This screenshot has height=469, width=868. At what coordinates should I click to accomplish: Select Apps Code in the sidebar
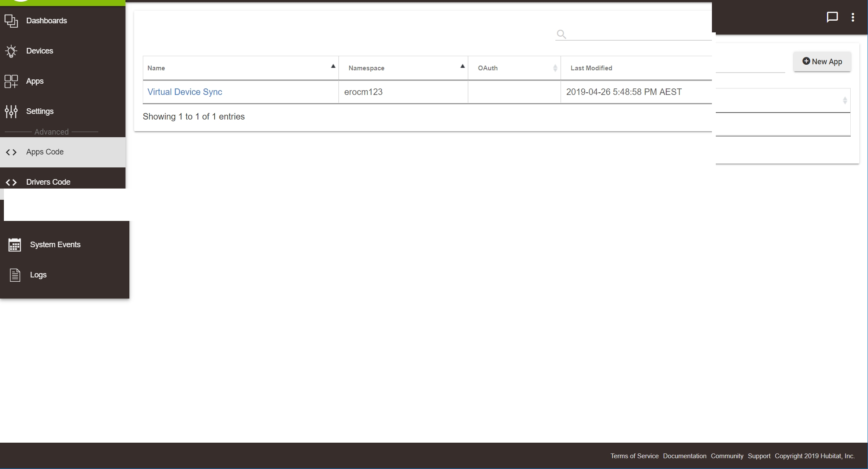tap(45, 152)
